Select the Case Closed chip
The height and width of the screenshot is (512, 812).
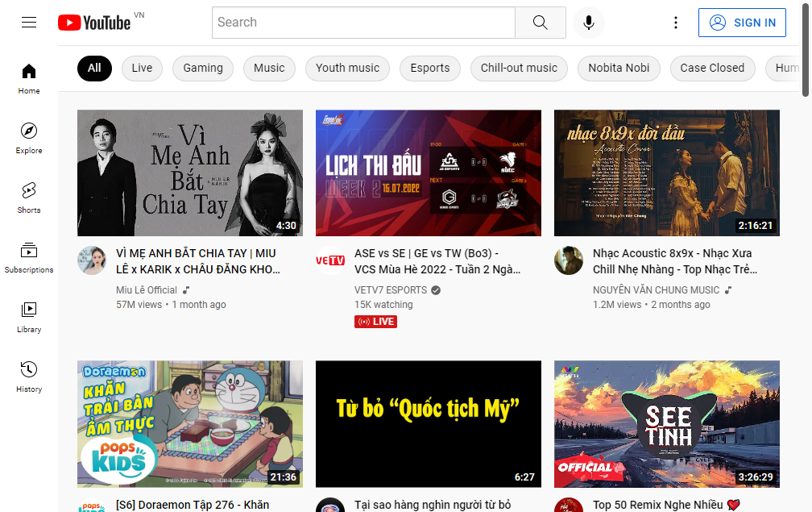[712, 68]
